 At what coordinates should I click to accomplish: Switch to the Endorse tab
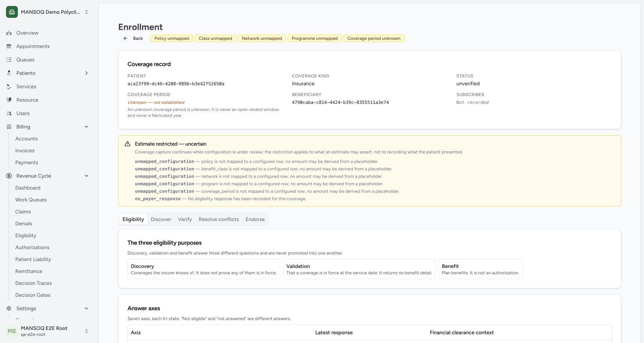point(255,219)
